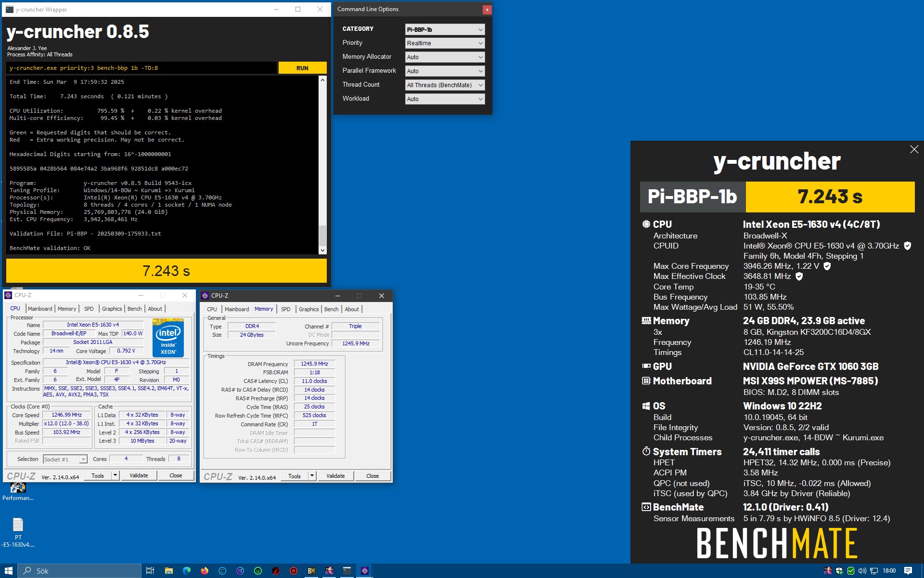Click Close button in left CPU-Z window
The image size is (924, 578).
[x=176, y=475]
